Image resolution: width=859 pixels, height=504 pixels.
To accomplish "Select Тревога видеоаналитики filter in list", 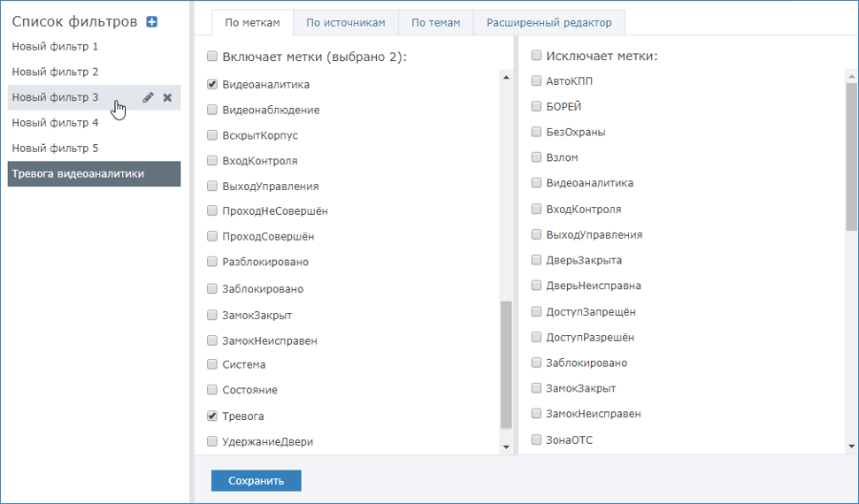I will click(94, 174).
